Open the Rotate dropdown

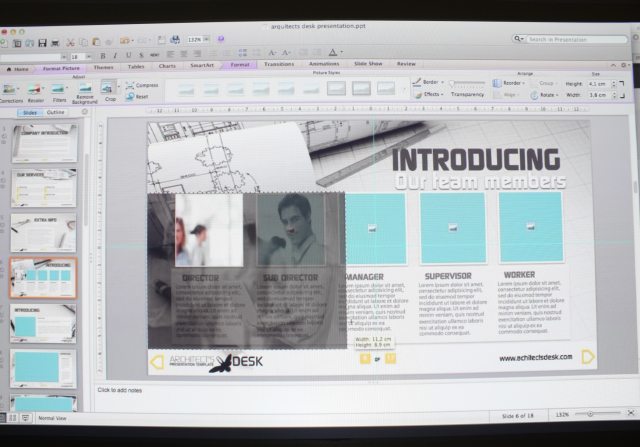click(x=557, y=95)
